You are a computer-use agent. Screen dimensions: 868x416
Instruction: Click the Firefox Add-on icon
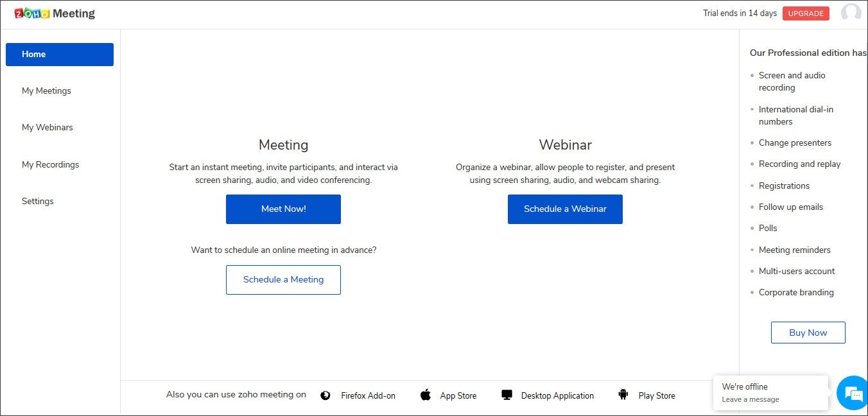[x=325, y=395]
